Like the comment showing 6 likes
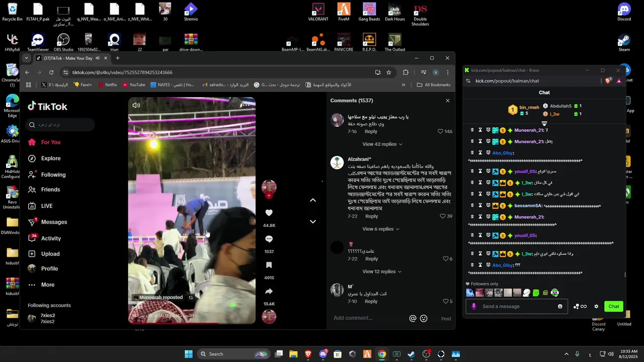Screen dimensions: 644x362 click(445, 259)
